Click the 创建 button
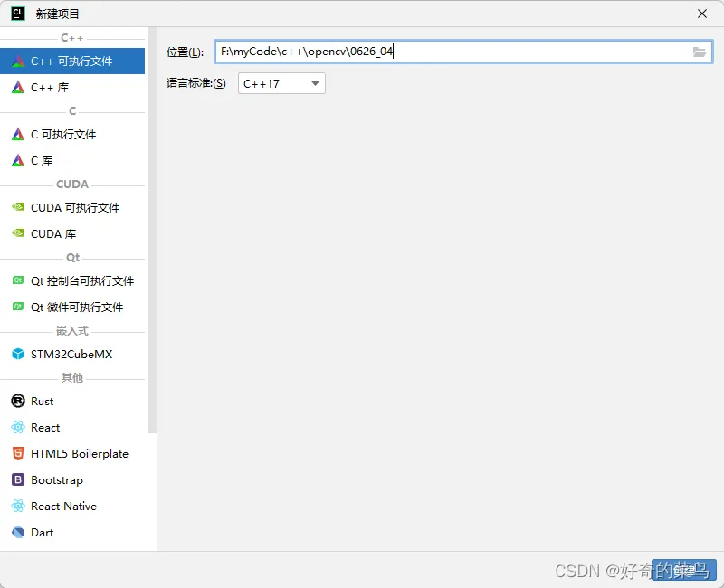The image size is (724, 588). (x=684, y=572)
